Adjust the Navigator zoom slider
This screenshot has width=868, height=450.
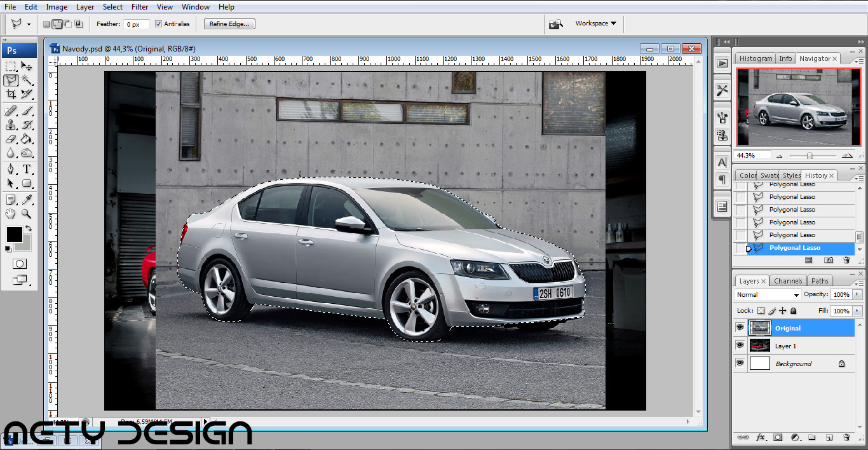click(x=810, y=156)
